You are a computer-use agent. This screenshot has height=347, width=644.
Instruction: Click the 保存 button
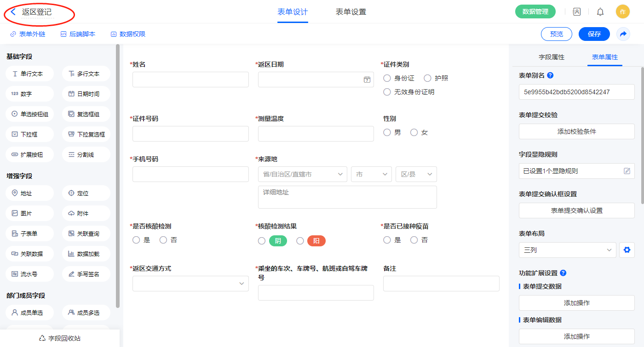pos(594,34)
